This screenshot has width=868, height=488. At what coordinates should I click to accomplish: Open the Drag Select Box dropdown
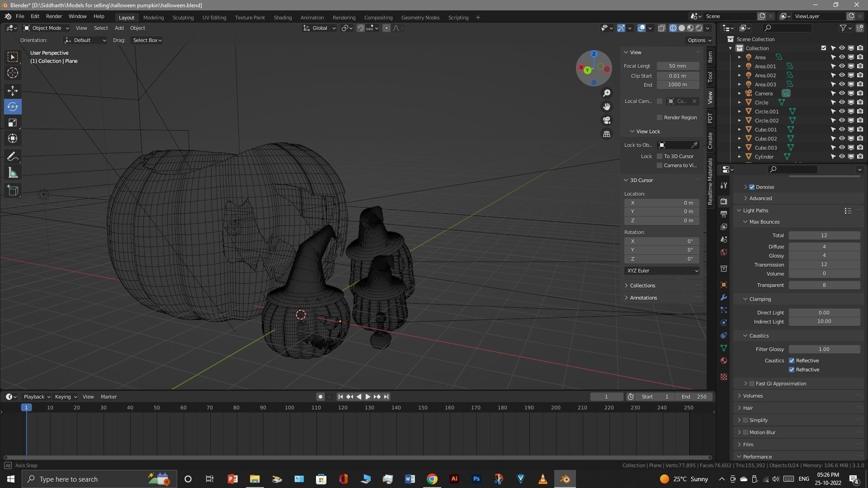tap(147, 40)
